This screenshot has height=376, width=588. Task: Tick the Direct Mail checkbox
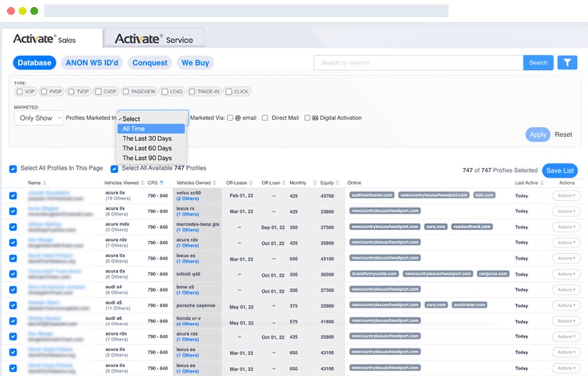coord(265,118)
